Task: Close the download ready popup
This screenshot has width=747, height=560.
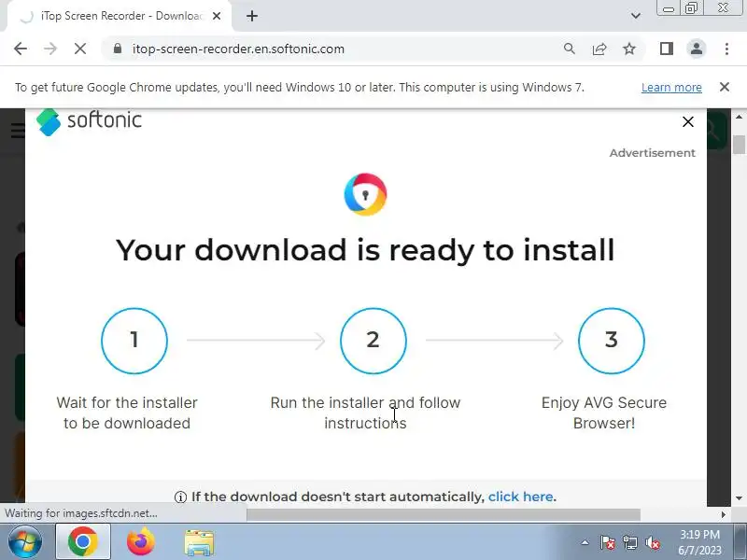Action: click(688, 122)
